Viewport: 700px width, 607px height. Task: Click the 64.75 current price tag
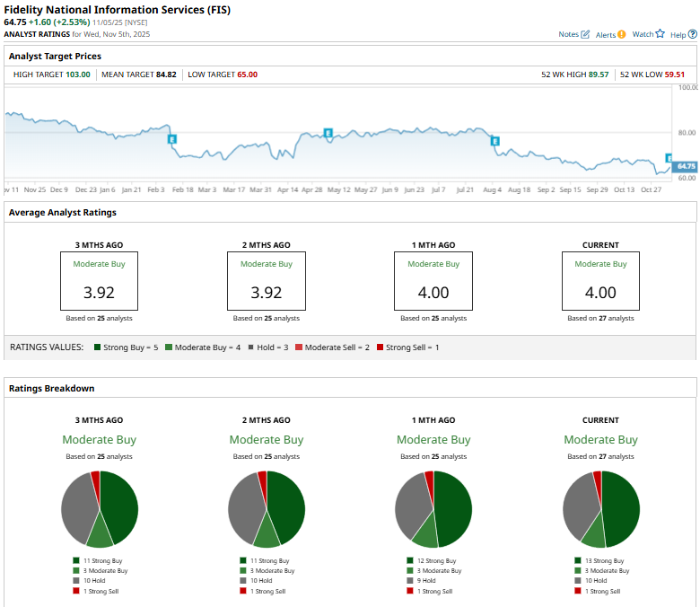coord(686,166)
